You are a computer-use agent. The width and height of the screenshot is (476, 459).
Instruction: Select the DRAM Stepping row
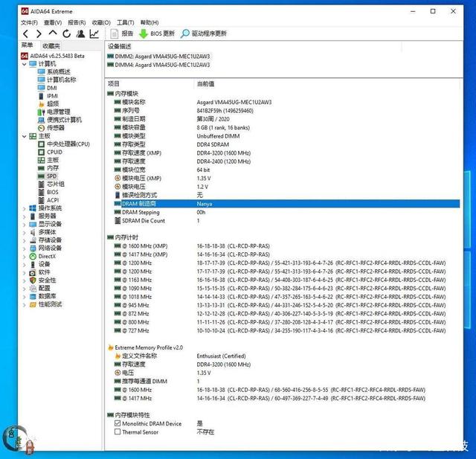(x=286, y=212)
